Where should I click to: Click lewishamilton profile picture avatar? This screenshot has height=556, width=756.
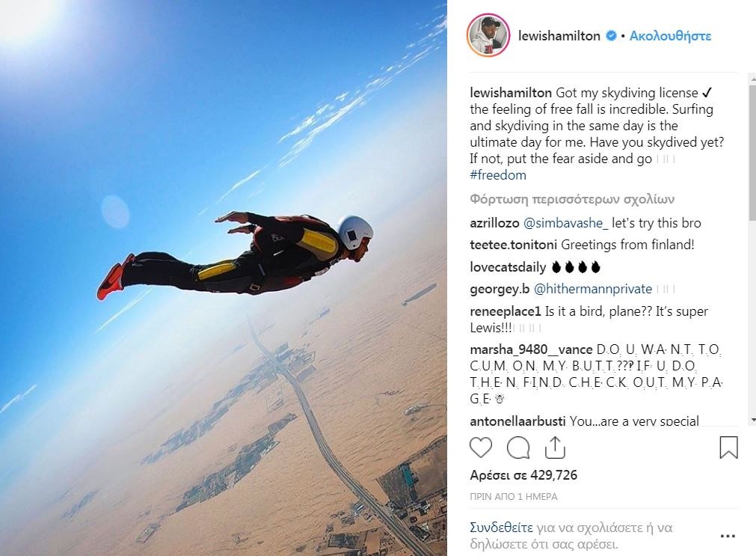488,35
